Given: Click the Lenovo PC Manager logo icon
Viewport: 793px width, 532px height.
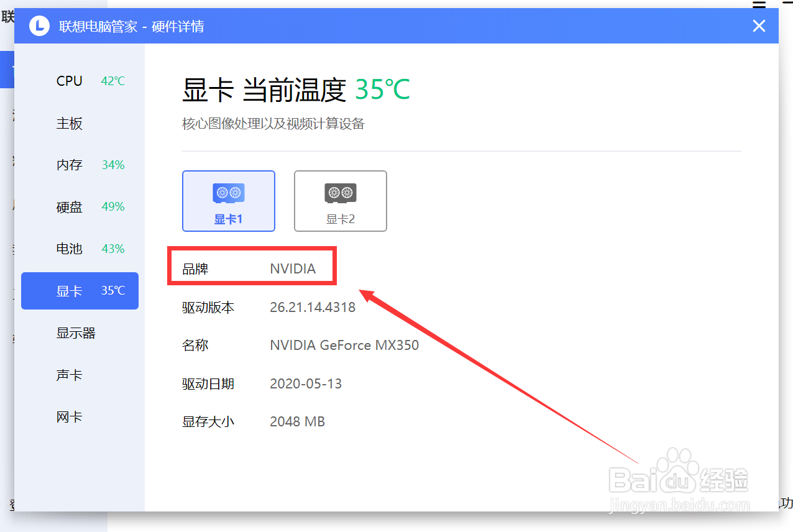Looking at the screenshot, I should (39, 26).
